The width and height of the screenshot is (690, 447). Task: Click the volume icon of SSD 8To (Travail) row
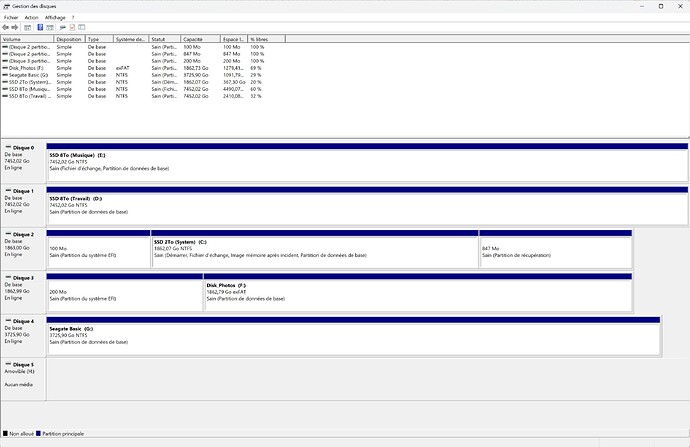(x=5, y=96)
